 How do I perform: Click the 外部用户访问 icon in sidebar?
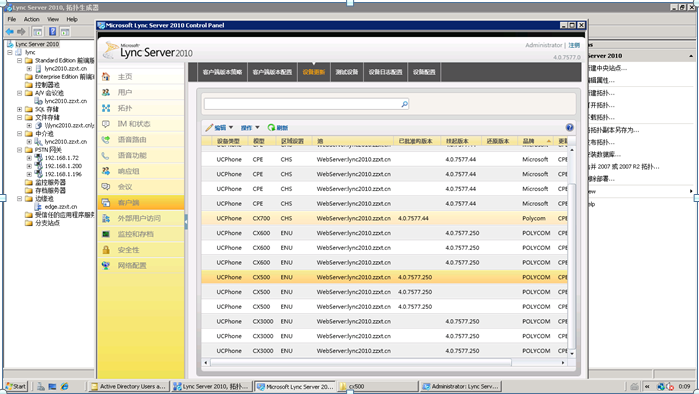(x=106, y=218)
